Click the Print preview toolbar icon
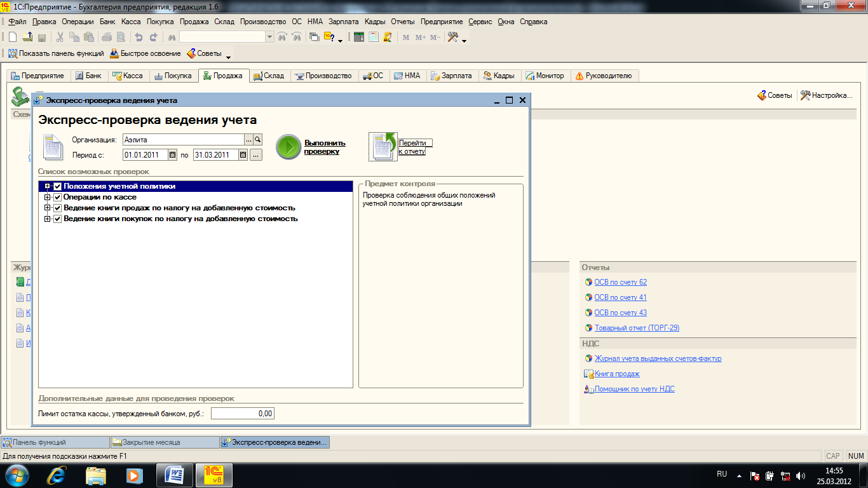868x488 pixels. pos(121,37)
